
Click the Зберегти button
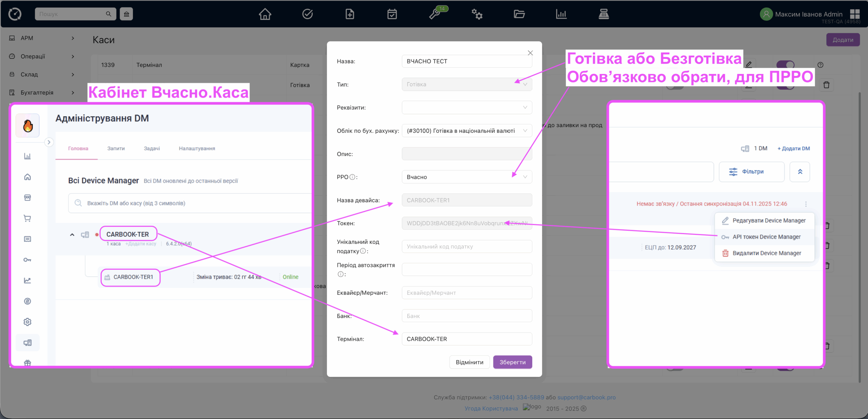(x=512, y=362)
